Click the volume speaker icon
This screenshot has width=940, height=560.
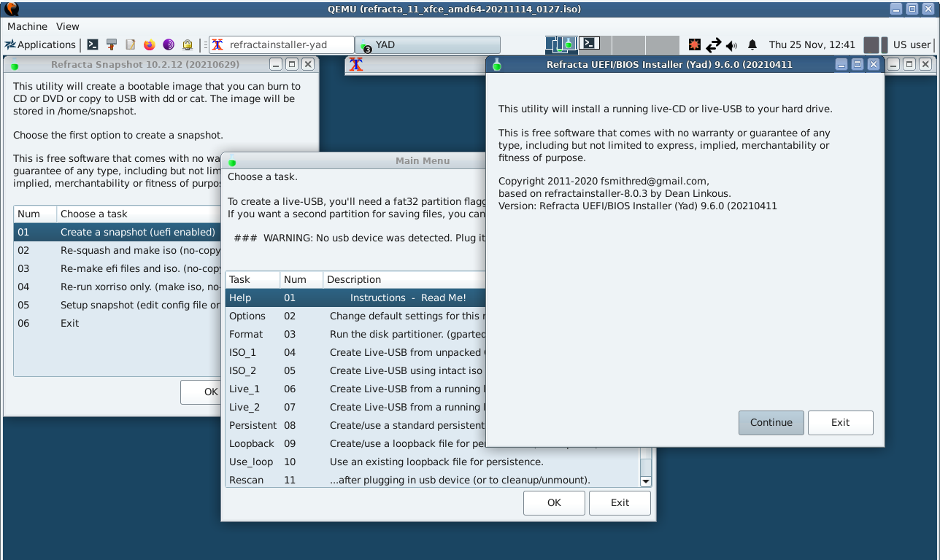731,45
